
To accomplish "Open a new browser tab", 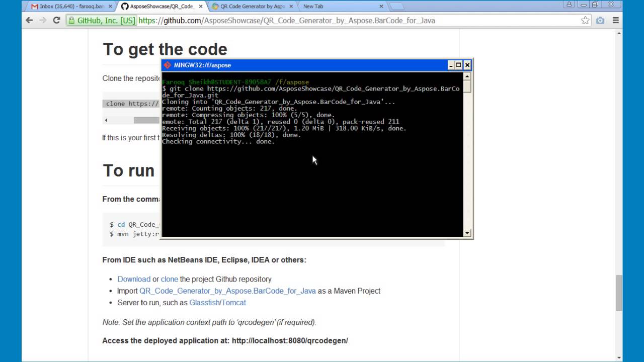I will pyautogui.click(x=397, y=7).
